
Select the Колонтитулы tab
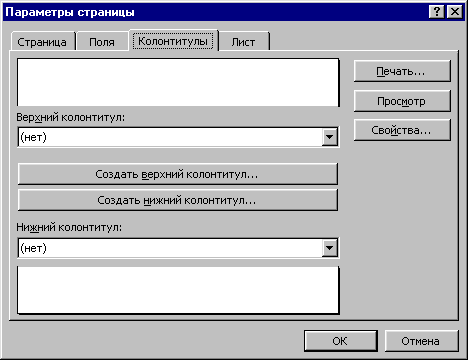click(173, 41)
